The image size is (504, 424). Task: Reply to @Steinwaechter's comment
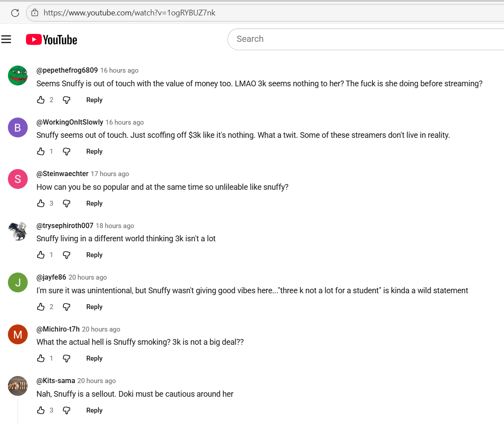(x=94, y=203)
